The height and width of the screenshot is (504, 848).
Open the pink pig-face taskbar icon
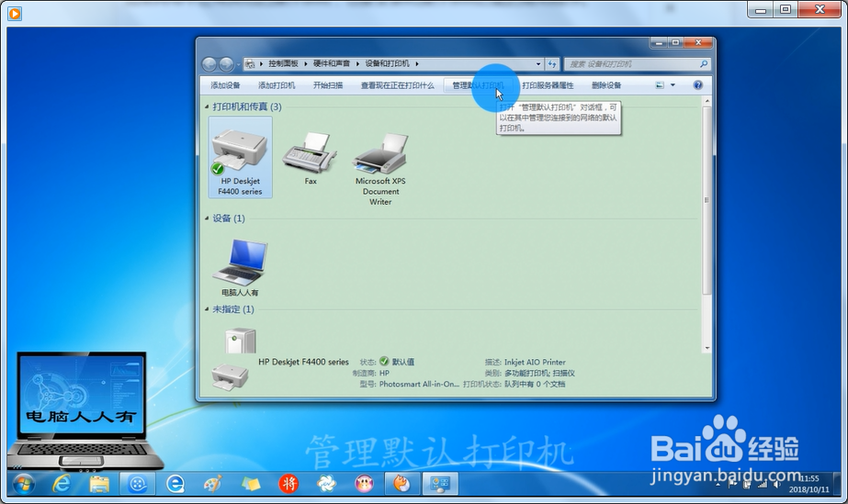[x=365, y=484]
